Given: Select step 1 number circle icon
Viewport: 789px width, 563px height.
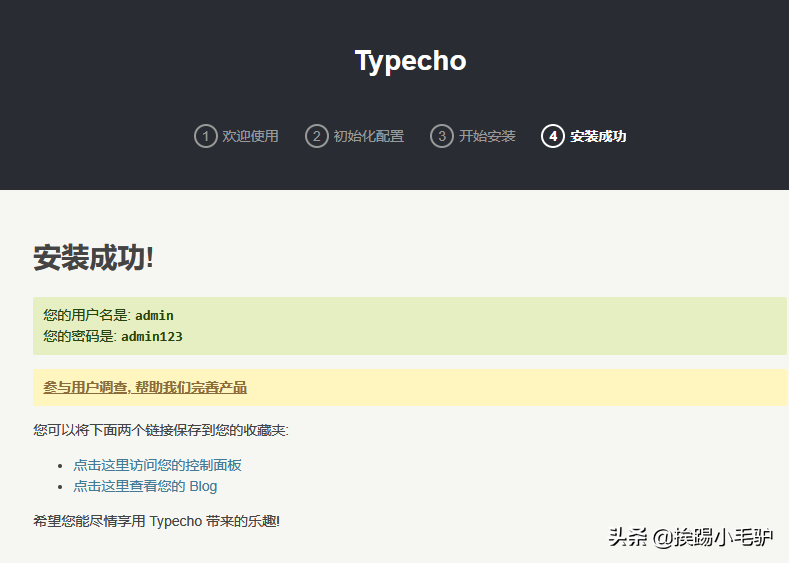Looking at the screenshot, I should click(205, 136).
